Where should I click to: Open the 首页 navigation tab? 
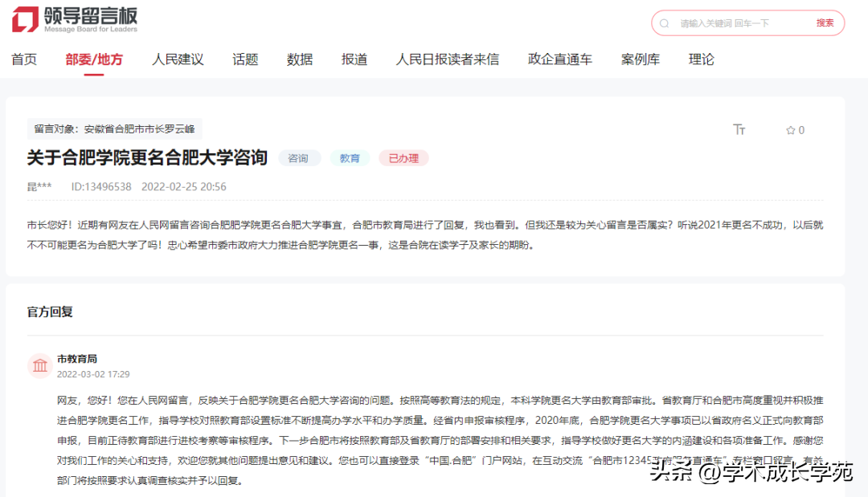24,59
